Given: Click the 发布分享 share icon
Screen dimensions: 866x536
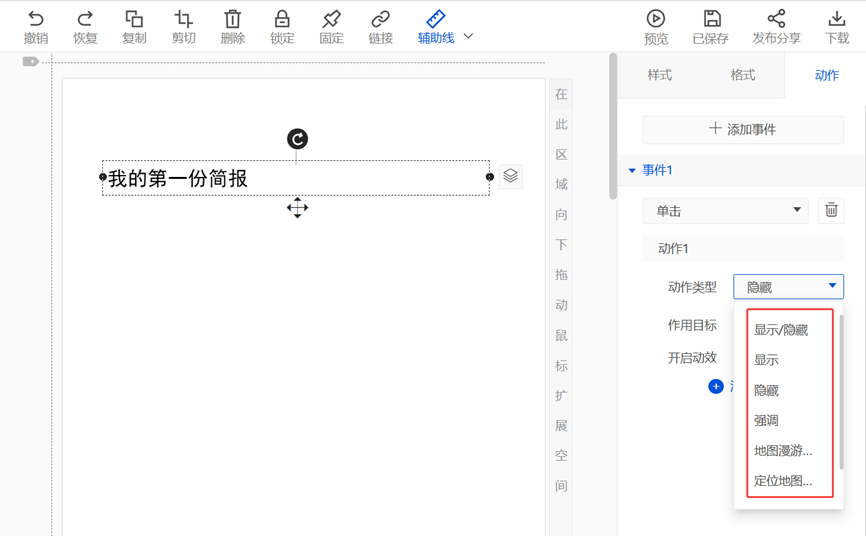Looking at the screenshot, I should tap(776, 19).
